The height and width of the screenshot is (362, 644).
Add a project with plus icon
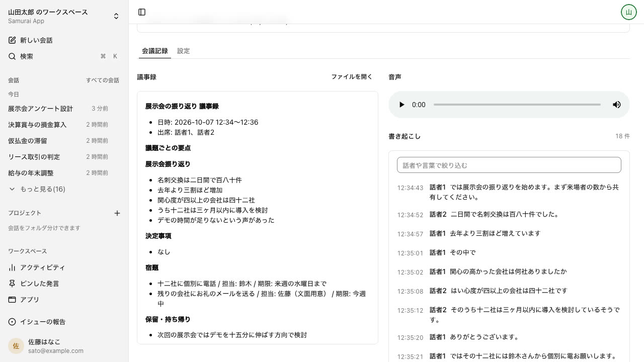point(117,213)
